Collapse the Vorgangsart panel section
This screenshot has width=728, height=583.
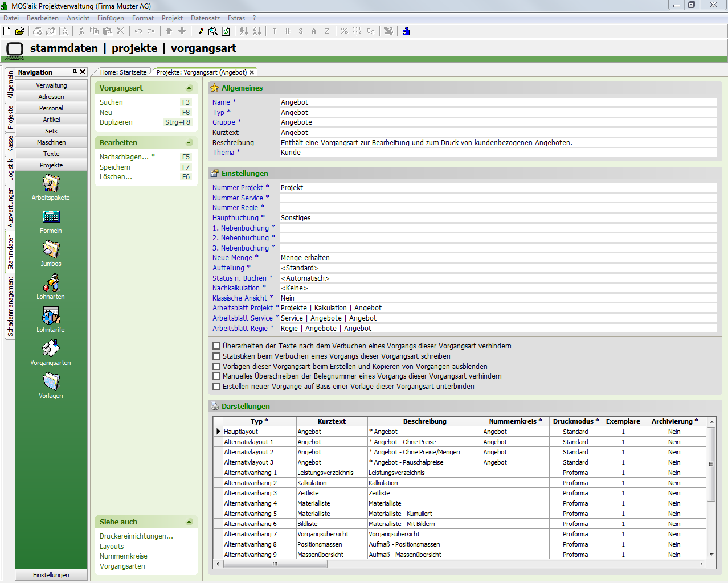click(189, 88)
